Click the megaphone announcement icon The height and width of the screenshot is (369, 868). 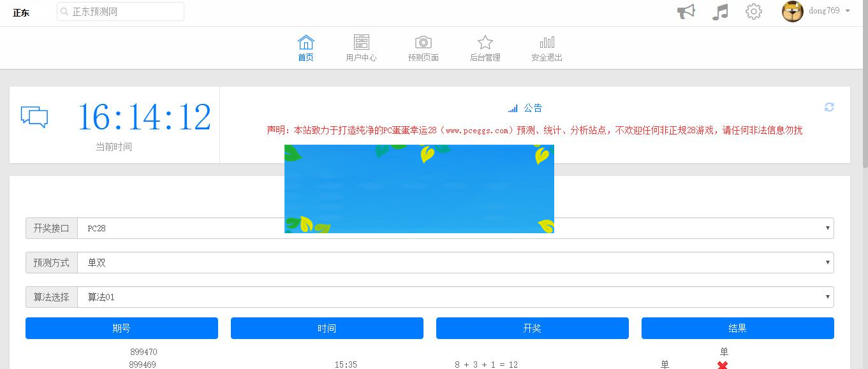[x=686, y=11]
